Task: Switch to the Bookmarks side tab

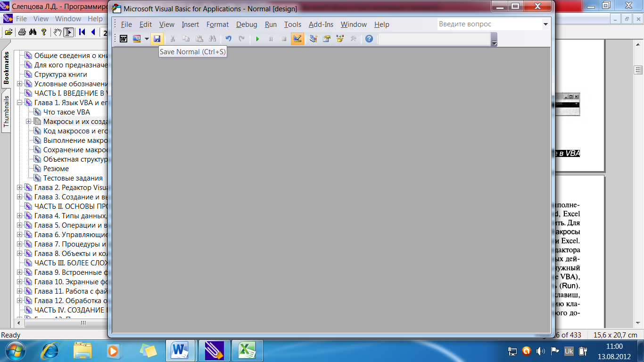Action: pyautogui.click(x=6, y=68)
